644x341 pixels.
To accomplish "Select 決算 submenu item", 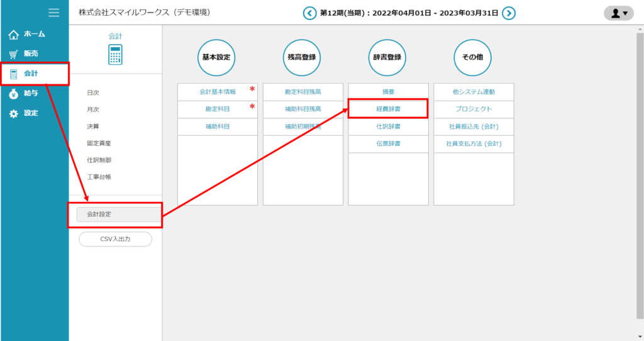I will 93,126.
